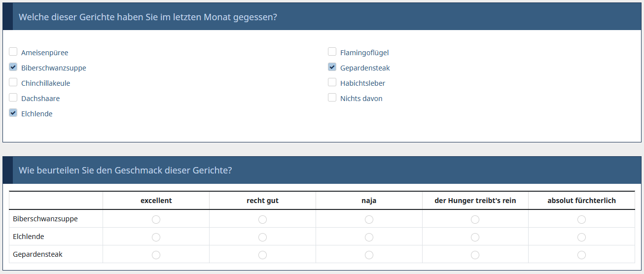Rate Gepardensteak as naja
Screen dimensions: 644x274
(369, 255)
